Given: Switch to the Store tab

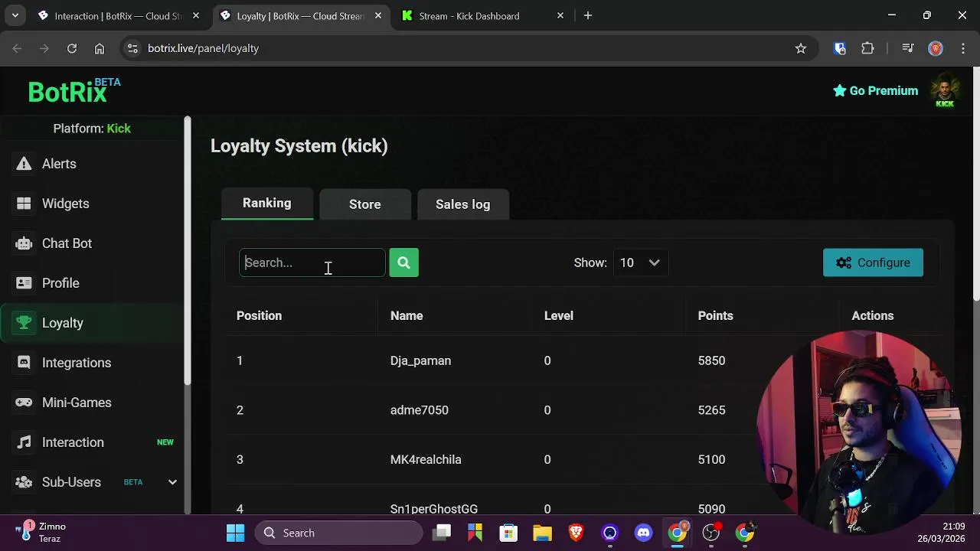Looking at the screenshot, I should point(365,204).
